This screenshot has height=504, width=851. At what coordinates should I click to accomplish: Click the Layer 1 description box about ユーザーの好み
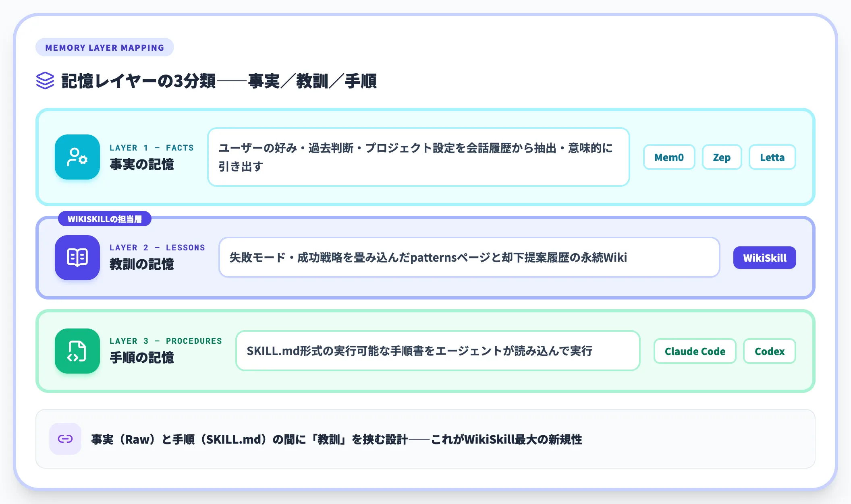[418, 157]
